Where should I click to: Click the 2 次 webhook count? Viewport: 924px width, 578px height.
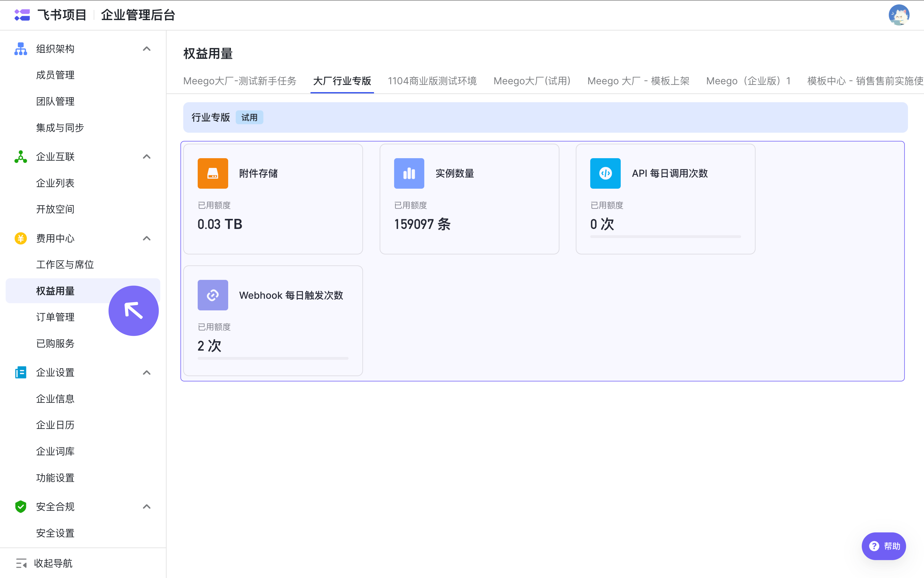pyautogui.click(x=209, y=346)
